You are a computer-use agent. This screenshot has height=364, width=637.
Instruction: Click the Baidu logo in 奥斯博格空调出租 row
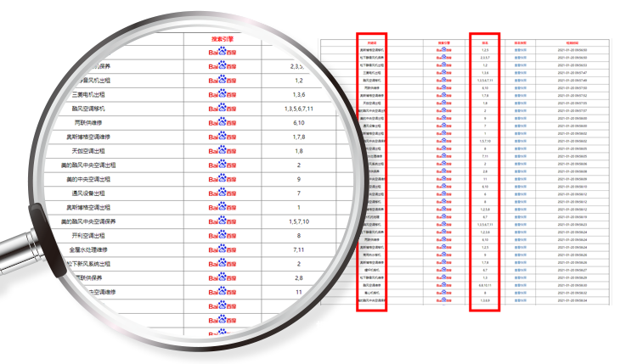click(223, 207)
